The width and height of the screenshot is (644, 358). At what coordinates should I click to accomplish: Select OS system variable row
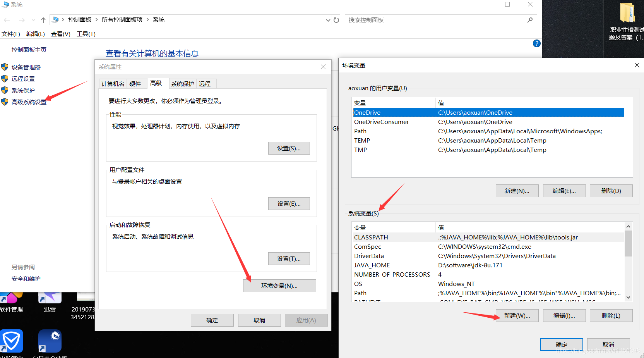coord(488,284)
